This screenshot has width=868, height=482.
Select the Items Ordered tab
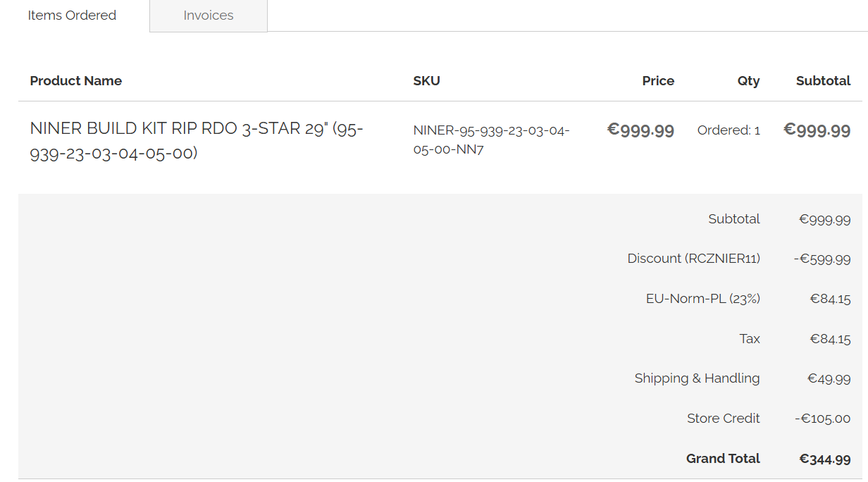72,16
